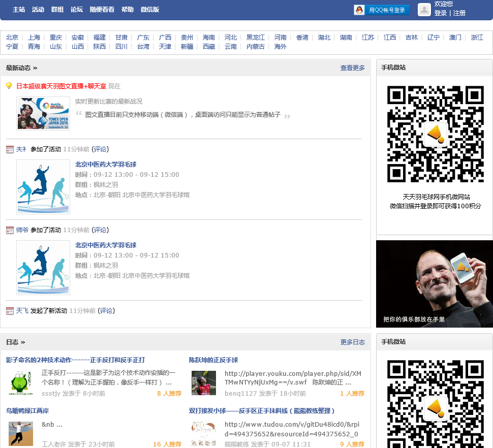Click 8 人推荐 on ssstjy post
The height and width of the screenshot is (448, 493).
point(169,393)
